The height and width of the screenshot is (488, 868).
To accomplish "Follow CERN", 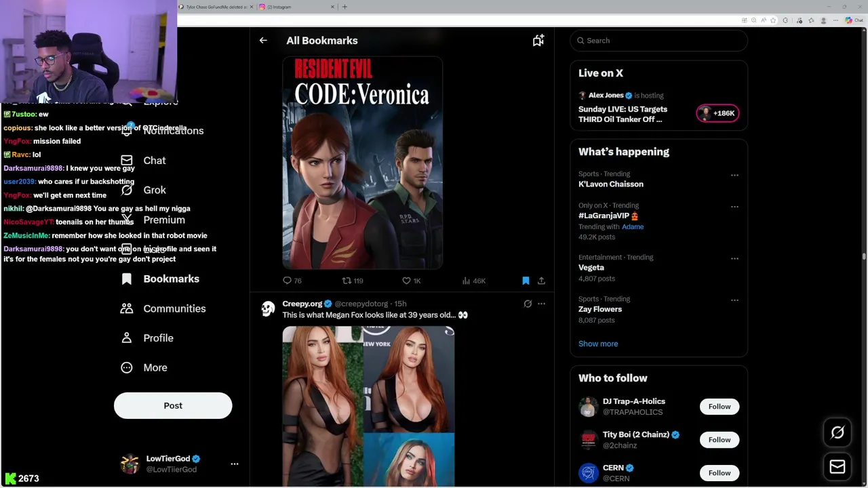I will click(719, 473).
